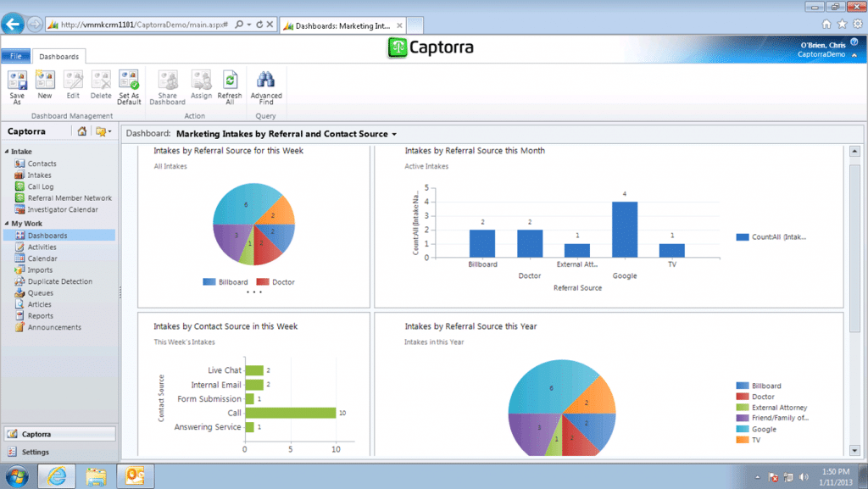
Task: Open Calendar under My Work
Action: (x=42, y=258)
